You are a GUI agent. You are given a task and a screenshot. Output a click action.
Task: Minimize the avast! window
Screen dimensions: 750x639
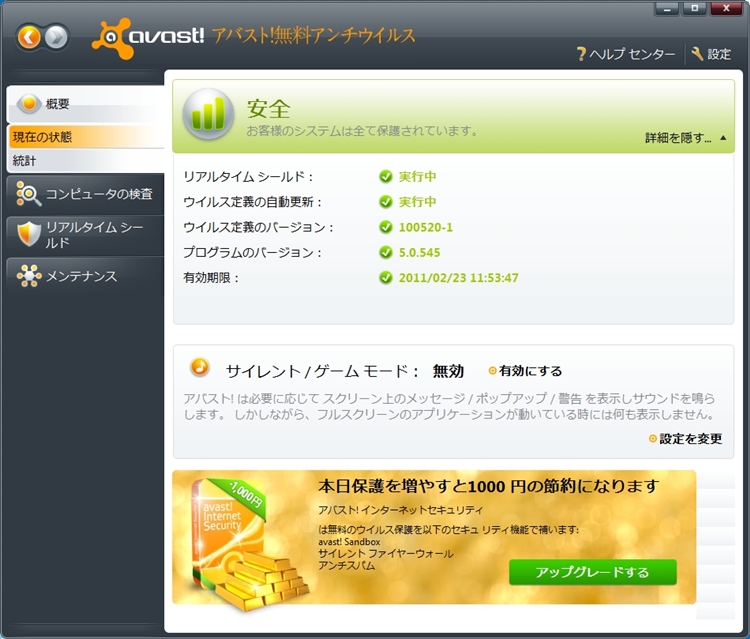click(667, 9)
